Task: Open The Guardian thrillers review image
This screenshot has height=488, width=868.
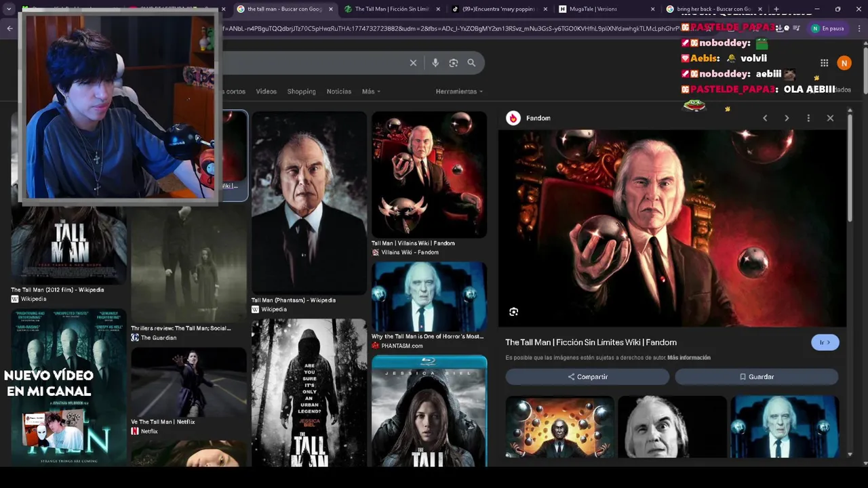Action: pyautogui.click(x=189, y=264)
